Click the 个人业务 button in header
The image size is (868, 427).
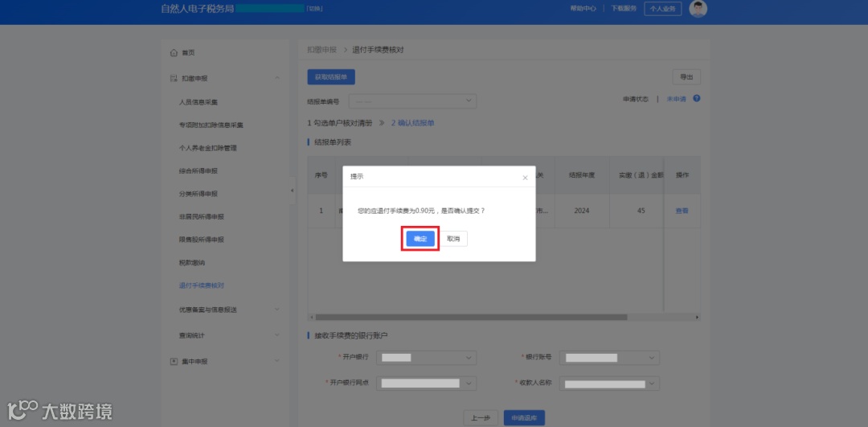coord(662,9)
